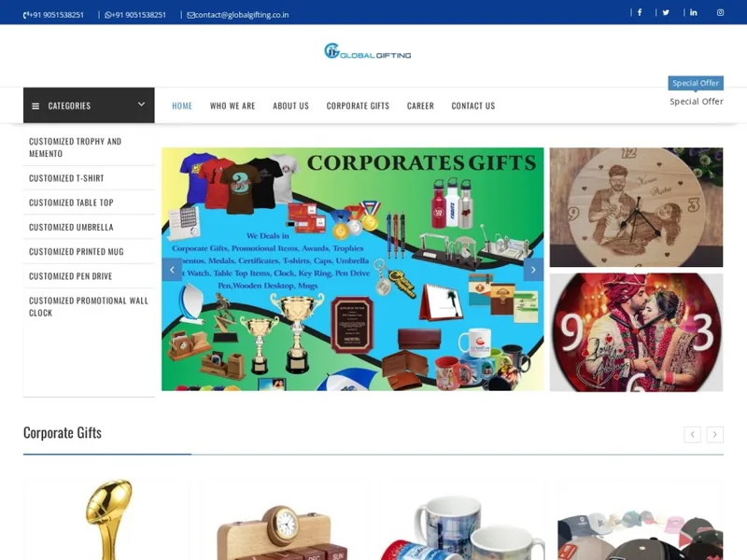Click the hamburger icon beside Categories
The height and width of the screenshot is (560, 747).
click(35, 105)
